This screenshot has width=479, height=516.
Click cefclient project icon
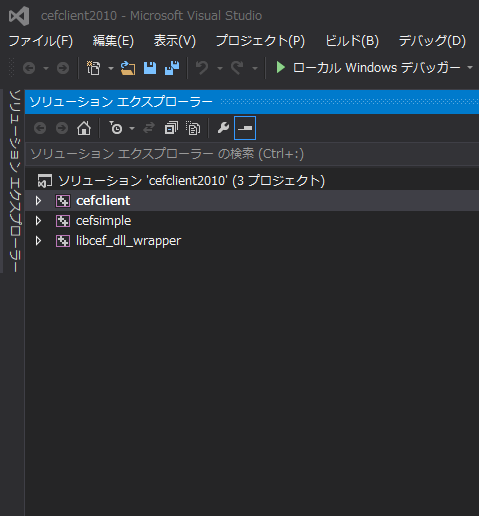pos(63,201)
